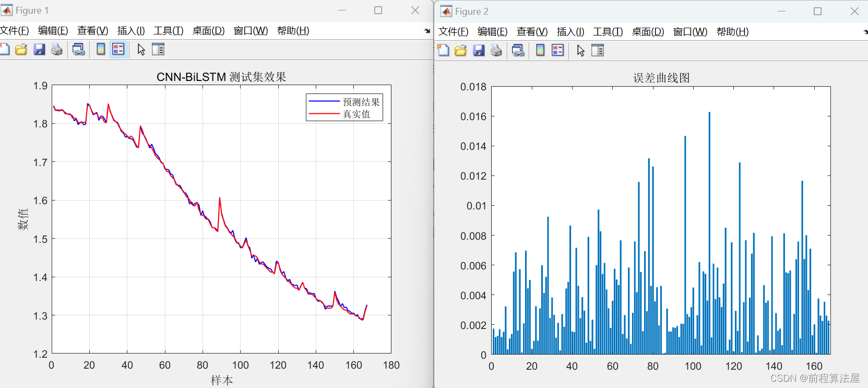868x388 pixels.
Task: Open 插入(I) menu in Figure 2
Action: click(x=570, y=32)
